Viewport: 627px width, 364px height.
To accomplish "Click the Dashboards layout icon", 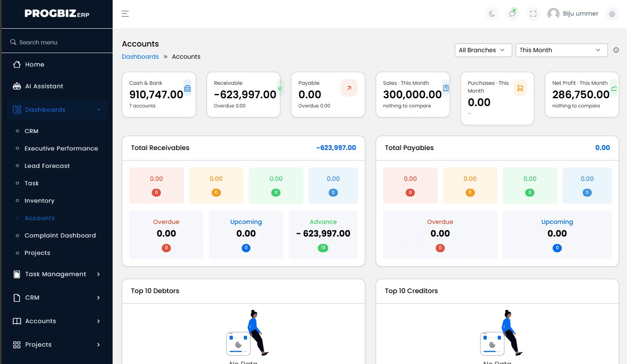I will [x=17, y=110].
